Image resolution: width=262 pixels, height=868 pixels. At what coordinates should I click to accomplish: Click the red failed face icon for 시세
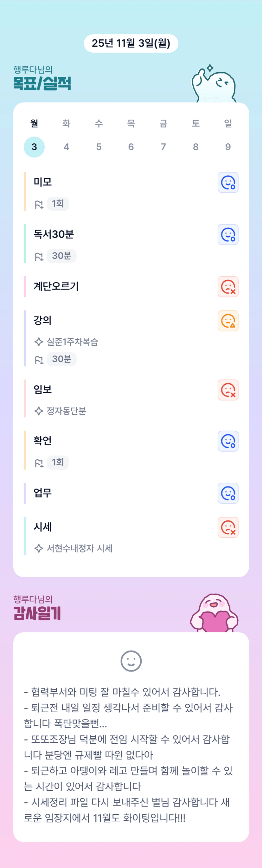[228, 528]
